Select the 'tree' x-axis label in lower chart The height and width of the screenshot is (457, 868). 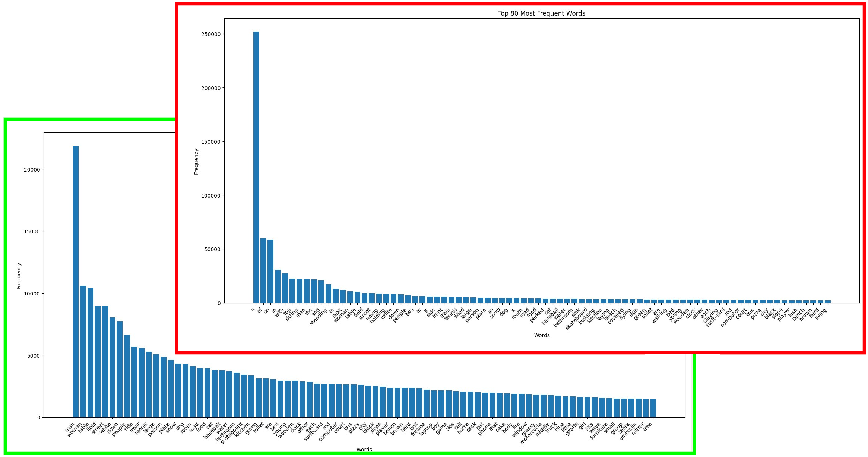click(647, 426)
